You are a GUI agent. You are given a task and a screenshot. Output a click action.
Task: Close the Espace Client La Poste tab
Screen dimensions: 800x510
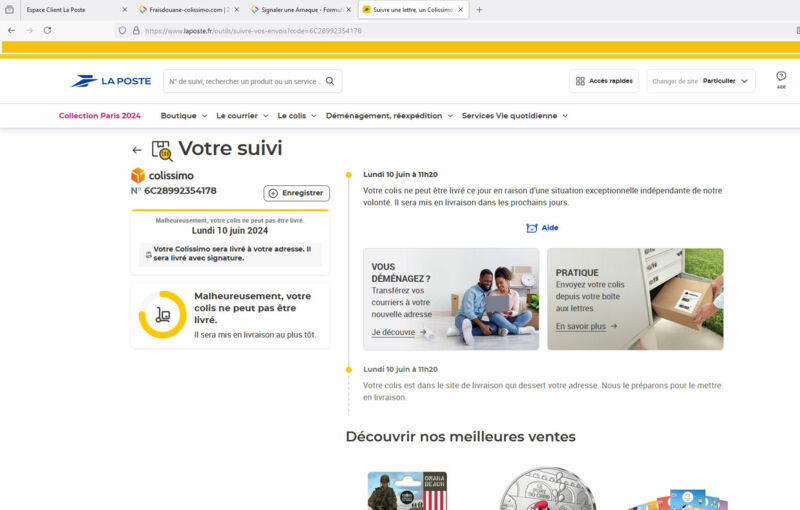[124, 10]
